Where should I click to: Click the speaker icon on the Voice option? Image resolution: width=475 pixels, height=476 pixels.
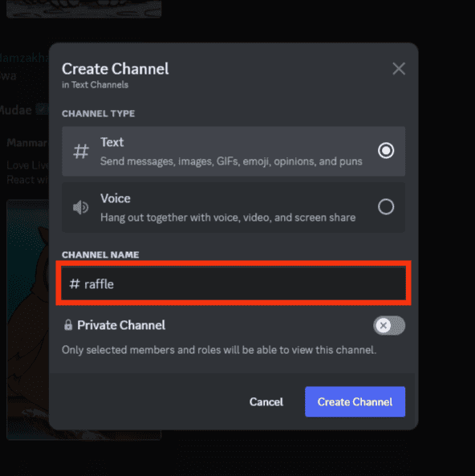coord(81,207)
